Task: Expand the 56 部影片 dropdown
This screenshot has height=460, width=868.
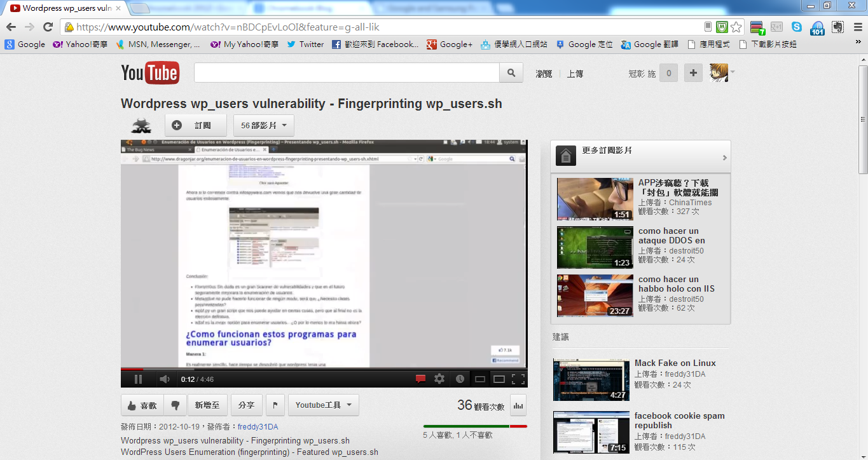Action: (x=263, y=126)
